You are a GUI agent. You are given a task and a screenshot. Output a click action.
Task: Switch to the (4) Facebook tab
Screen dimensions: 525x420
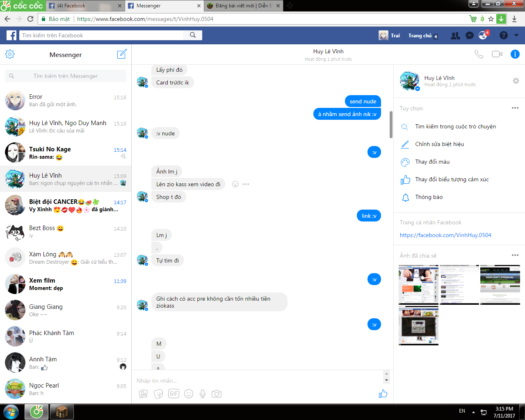[x=85, y=6]
